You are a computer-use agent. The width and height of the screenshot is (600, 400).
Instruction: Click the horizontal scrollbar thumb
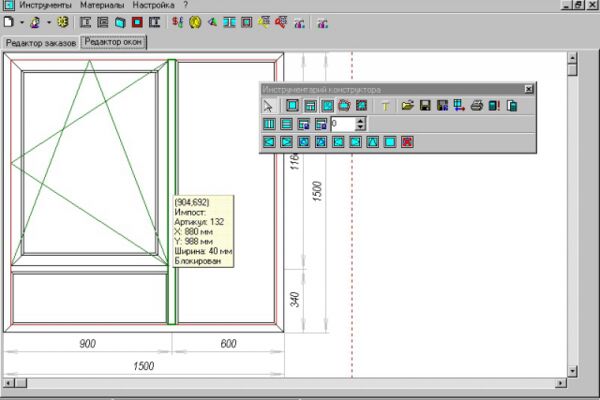(21, 382)
